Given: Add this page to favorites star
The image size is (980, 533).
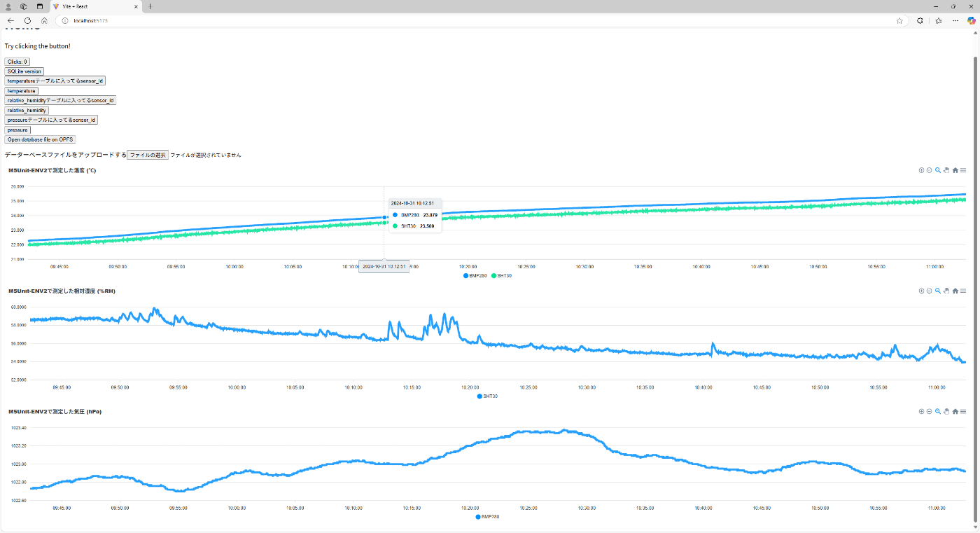Looking at the screenshot, I should pyautogui.click(x=899, y=20).
